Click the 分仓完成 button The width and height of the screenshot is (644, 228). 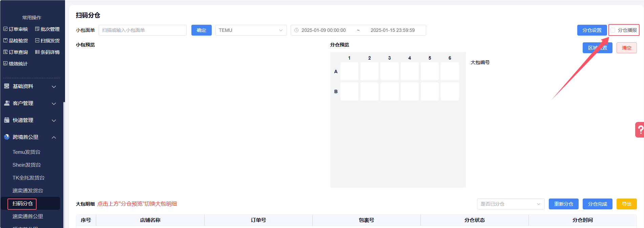598,204
